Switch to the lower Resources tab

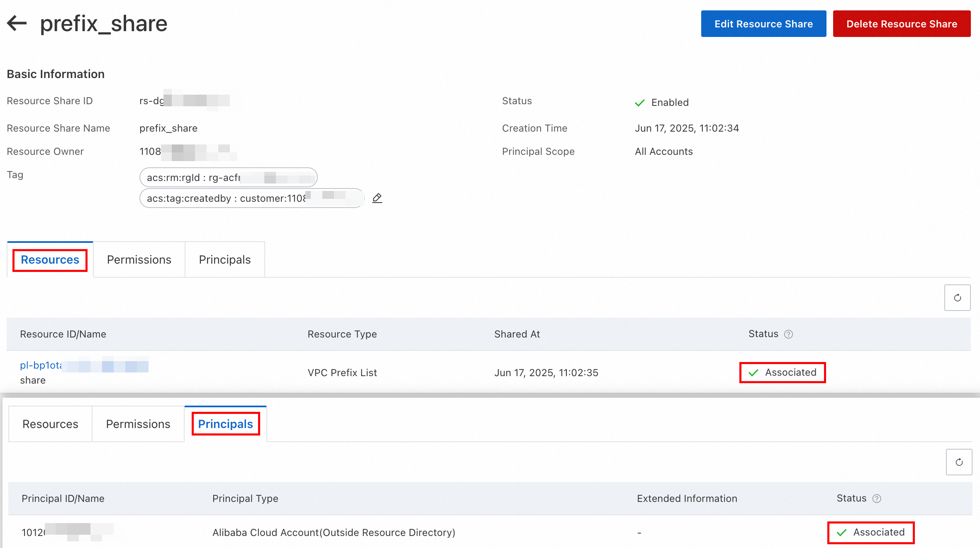pyautogui.click(x=50, y=424)
